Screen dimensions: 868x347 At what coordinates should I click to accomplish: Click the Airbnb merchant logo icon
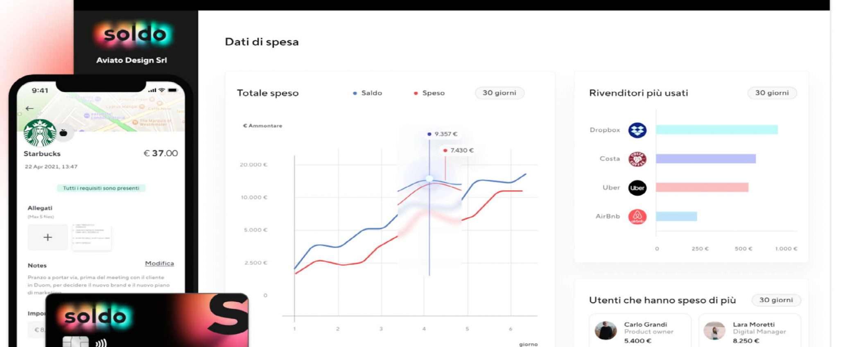[x=637, y=216]
